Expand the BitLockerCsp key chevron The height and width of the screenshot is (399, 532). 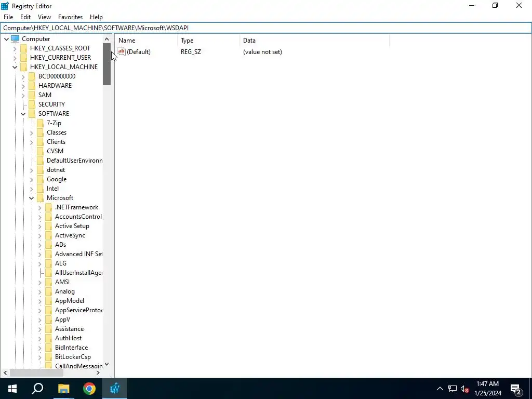(39, 357)
